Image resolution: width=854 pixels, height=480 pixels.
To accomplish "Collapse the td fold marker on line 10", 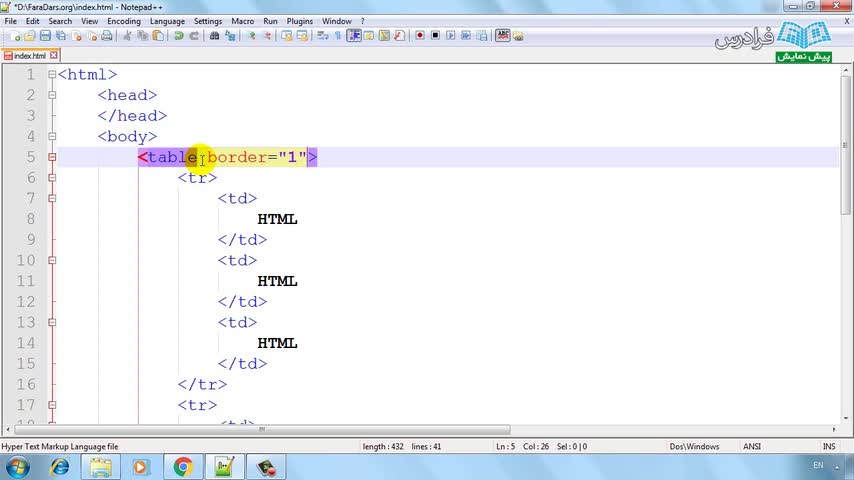I will (x=52, y=260).
